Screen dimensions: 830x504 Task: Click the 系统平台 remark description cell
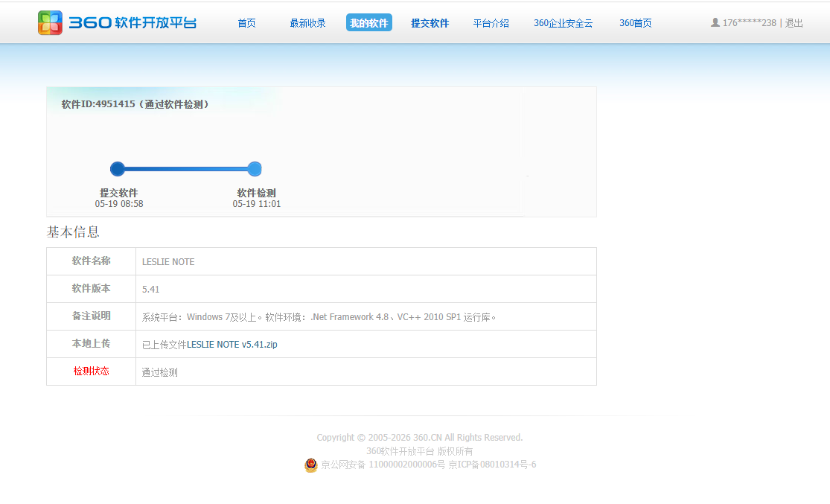coord(365,316)
